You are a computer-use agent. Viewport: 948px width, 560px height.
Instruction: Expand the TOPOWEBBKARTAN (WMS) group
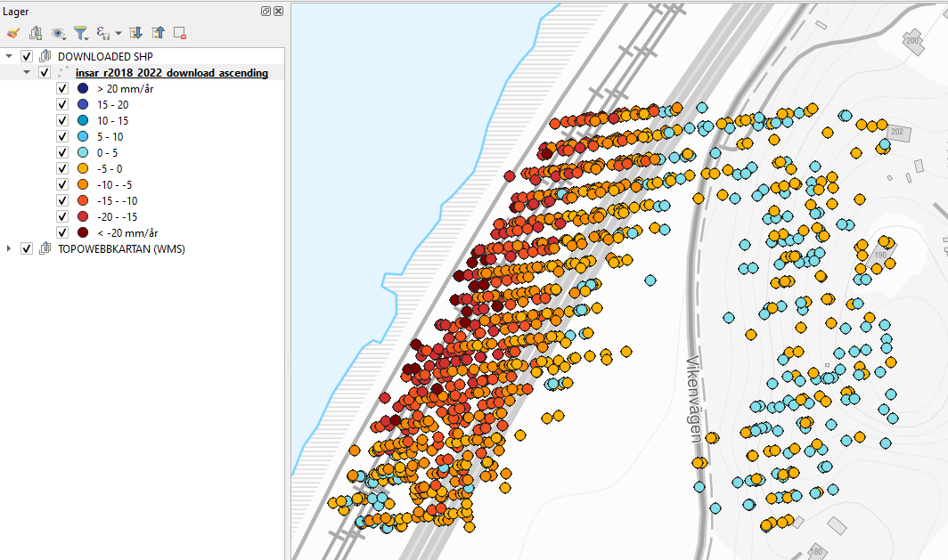pos(9,248)
